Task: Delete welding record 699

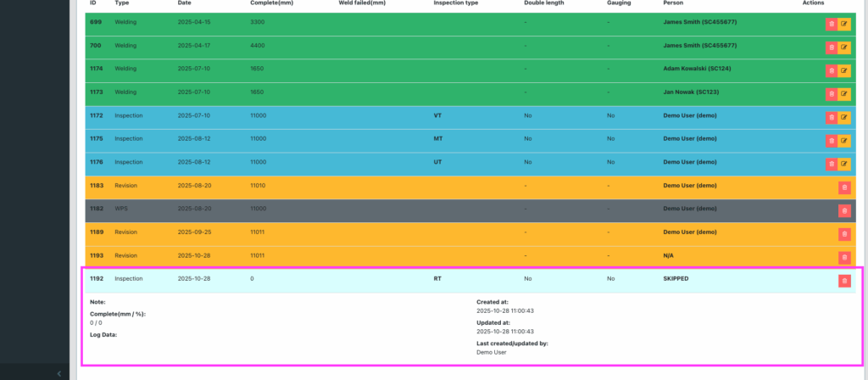Action: (x=831, y=24)
